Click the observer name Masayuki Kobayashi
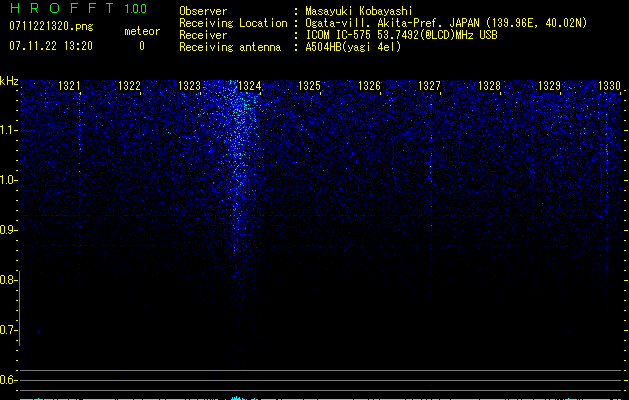629x400 pixels. point(359,11)
